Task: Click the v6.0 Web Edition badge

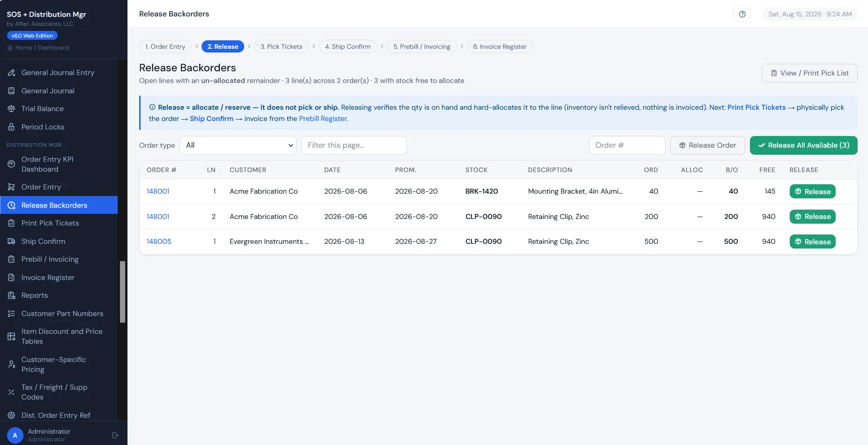Action: pos(32,36)
